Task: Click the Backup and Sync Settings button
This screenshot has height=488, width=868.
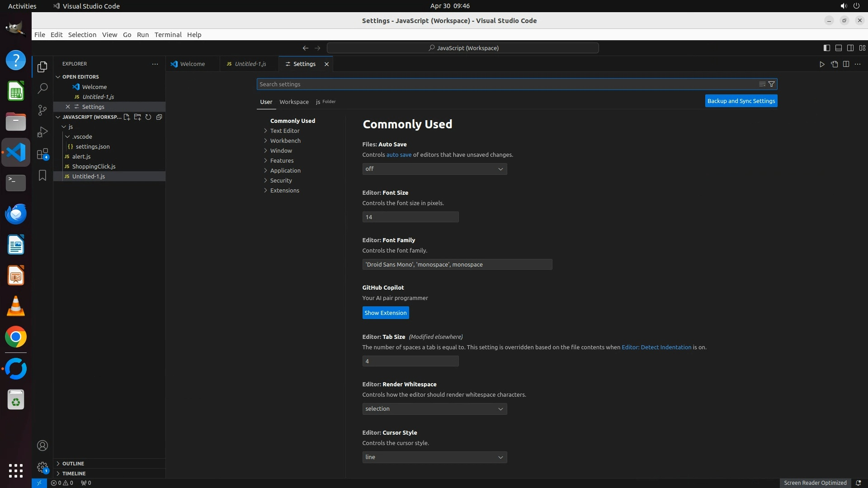Action: (x=741, y=101)
